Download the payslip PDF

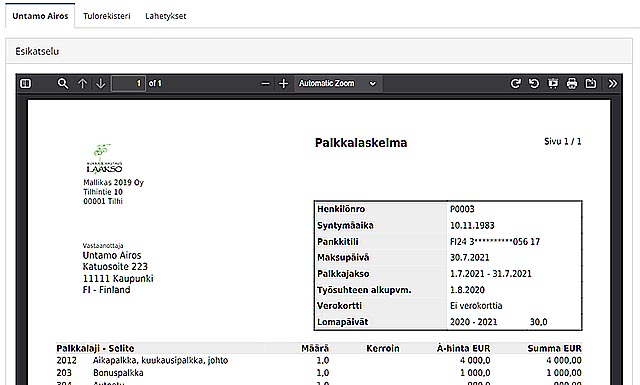pos(591,84)
